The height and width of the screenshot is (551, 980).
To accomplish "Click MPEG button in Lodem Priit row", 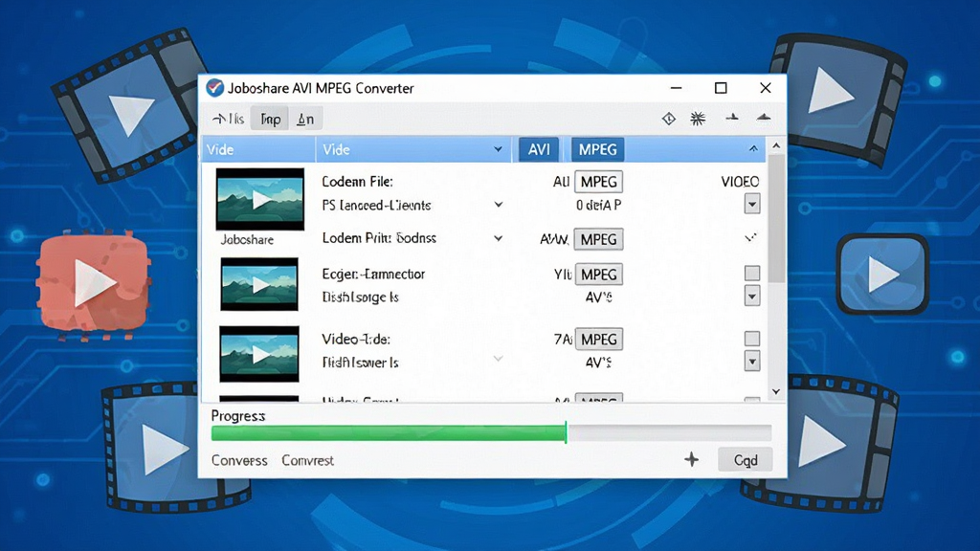I will tap(599, 239).
